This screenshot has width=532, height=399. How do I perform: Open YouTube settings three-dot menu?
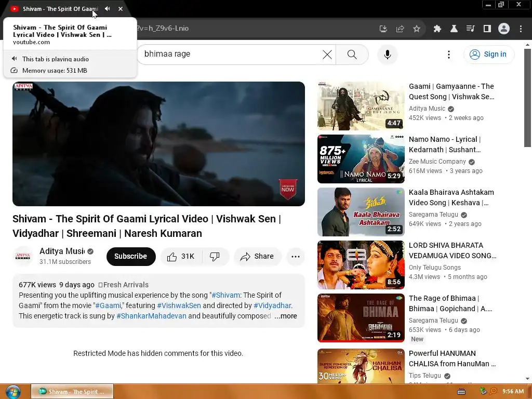click(x=449, y=54)
